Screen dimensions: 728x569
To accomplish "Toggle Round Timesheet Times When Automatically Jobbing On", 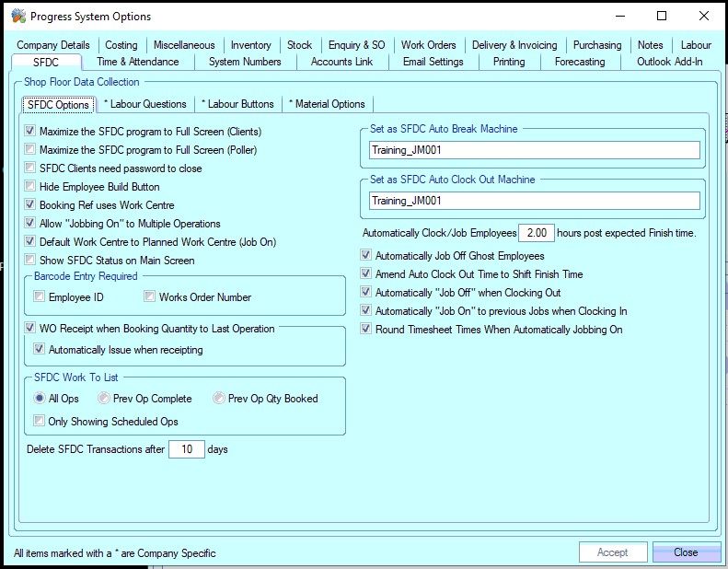I will 366,330.
